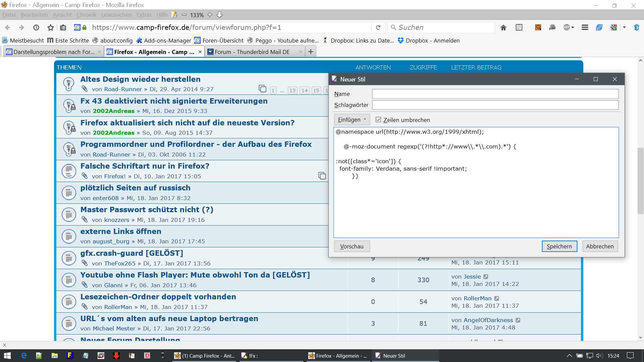Open the Extras menu

tap(144, 15)
